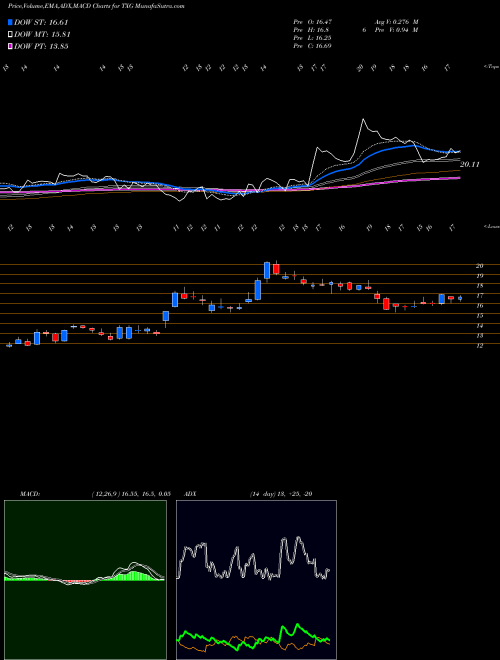Click price axis label 20
Image resolution: width=500 pixels, height=660 pixels.
(479, 266)
